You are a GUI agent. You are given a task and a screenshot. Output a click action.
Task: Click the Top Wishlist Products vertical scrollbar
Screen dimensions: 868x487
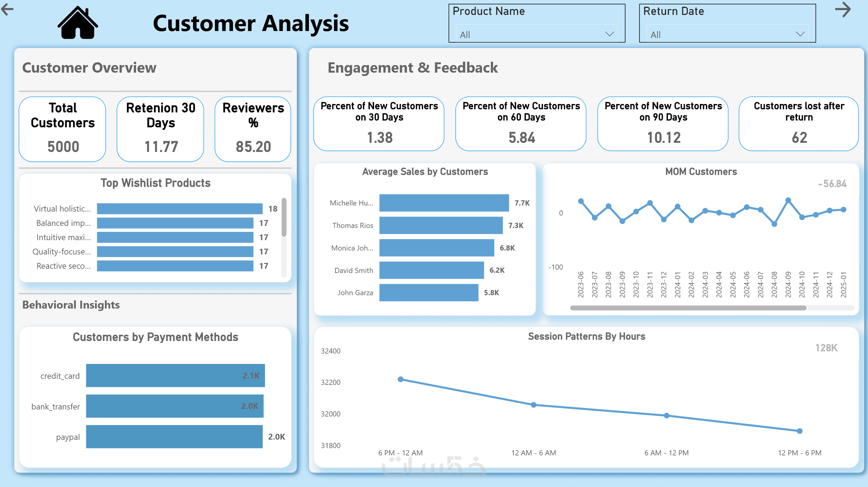(x=284, y=218)
